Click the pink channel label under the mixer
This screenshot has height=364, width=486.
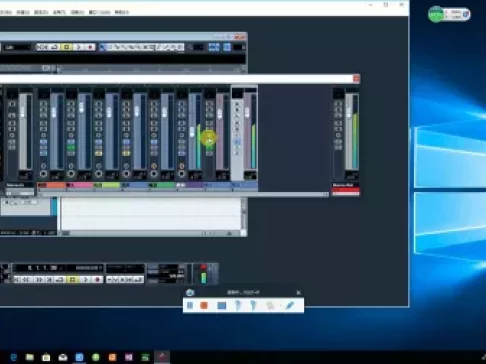click(79, 185)
